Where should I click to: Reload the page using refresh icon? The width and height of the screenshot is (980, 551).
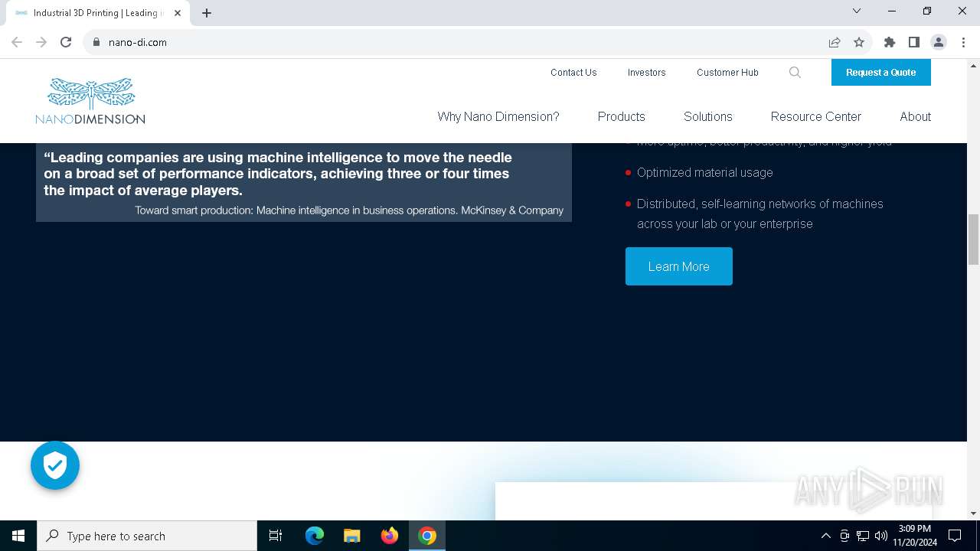tap(66, 42)
